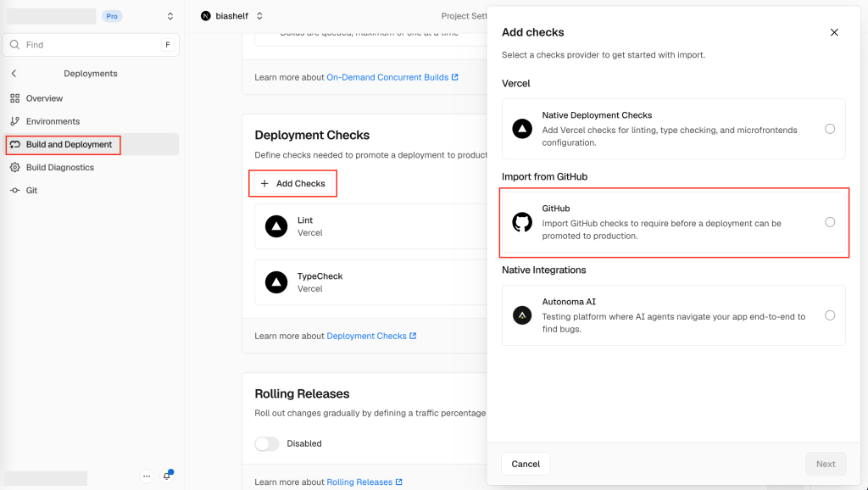The height and width of the screenshot is (490, 868).
Task: Select the Autonoma AI radio button
Action: coord(830,315)
